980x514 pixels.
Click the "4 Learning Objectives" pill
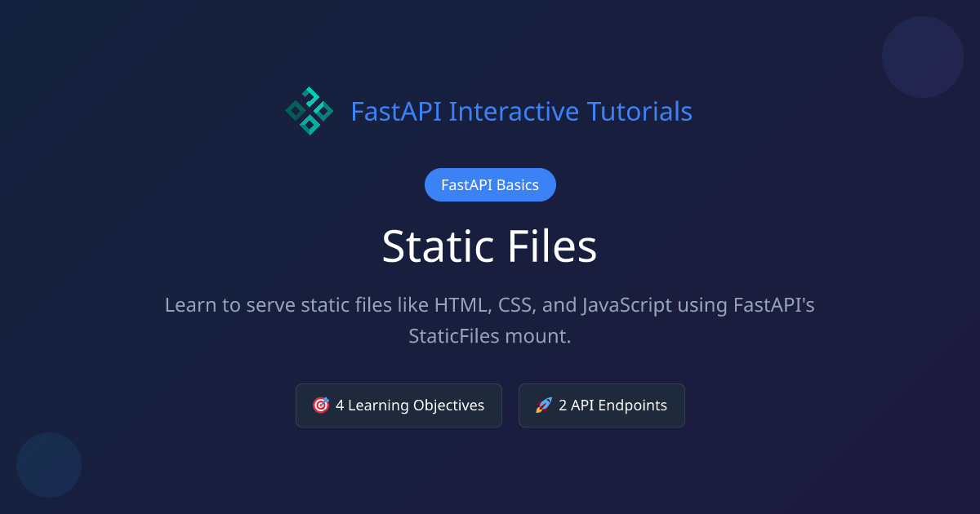click(399, 405)
